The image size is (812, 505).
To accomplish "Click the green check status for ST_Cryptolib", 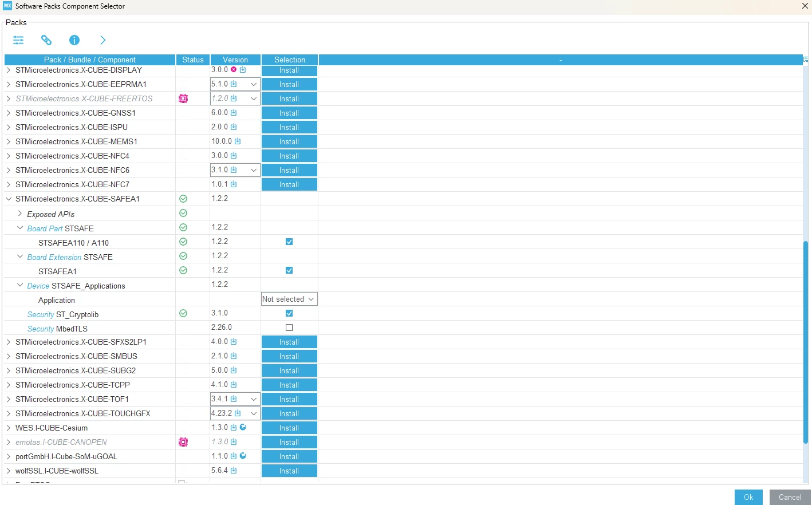I will 183,313.
